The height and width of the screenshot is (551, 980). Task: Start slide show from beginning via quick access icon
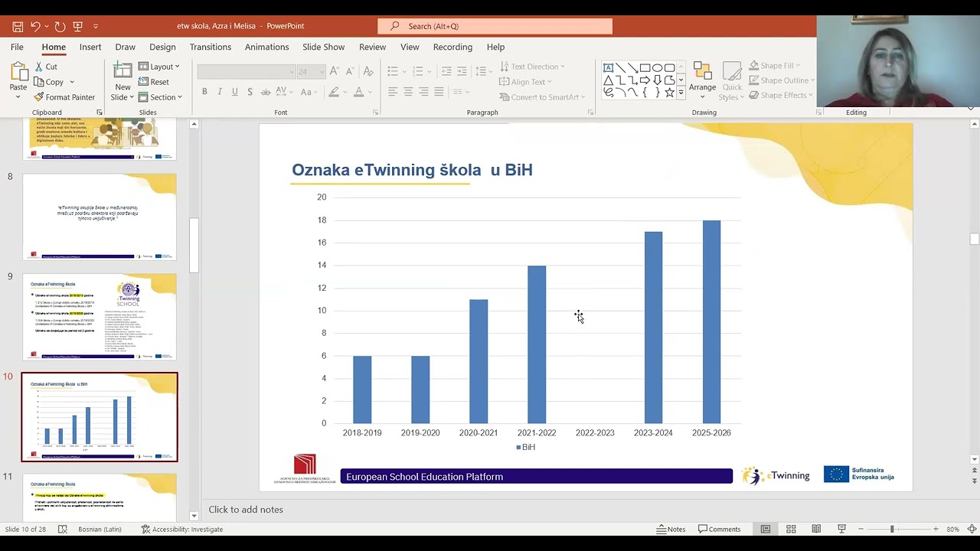point(77,26)
